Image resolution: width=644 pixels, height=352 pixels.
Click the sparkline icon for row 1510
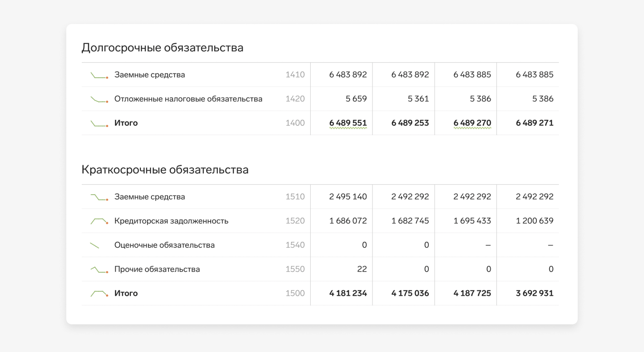[x=99, y=197]
